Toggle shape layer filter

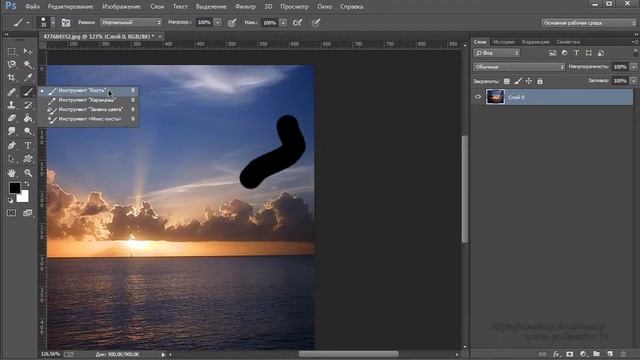(x=589, y=53)
